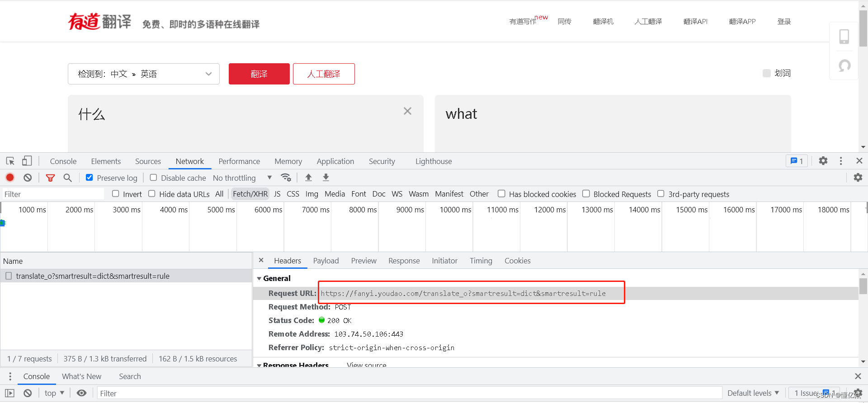The width and height of the screenshot is (868, 403).
Task: Switch to the Elements tab
Action: tap(106, 161)
